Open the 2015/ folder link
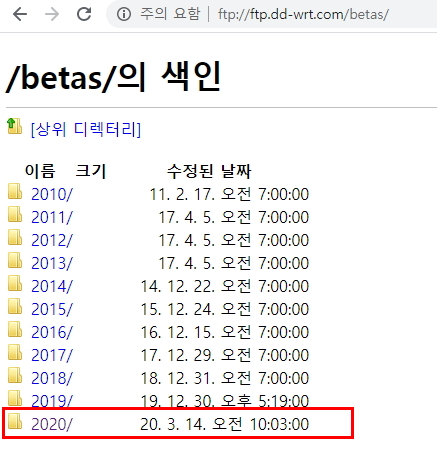 tap(52, 309)
